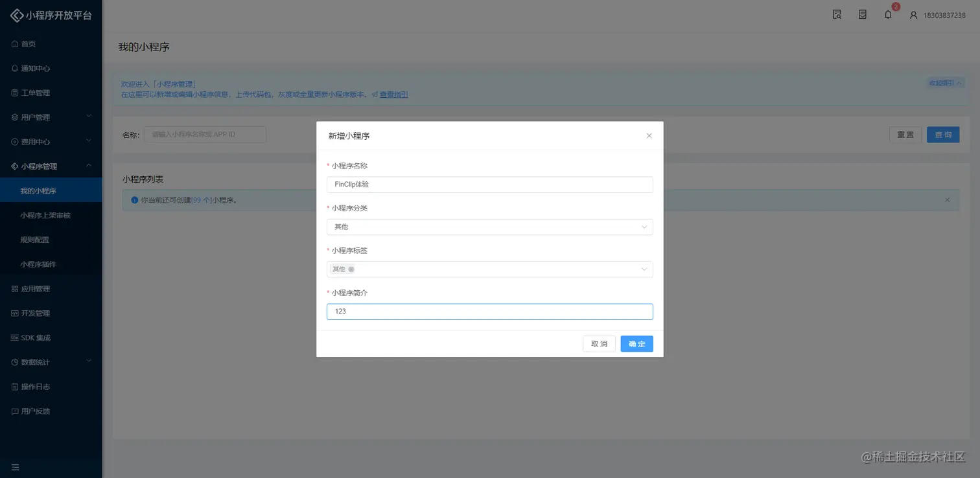Open 操作日志 label in the sidebar
Image resolution: width=980 pixels, height=478 pixels.
pos(36,387)
